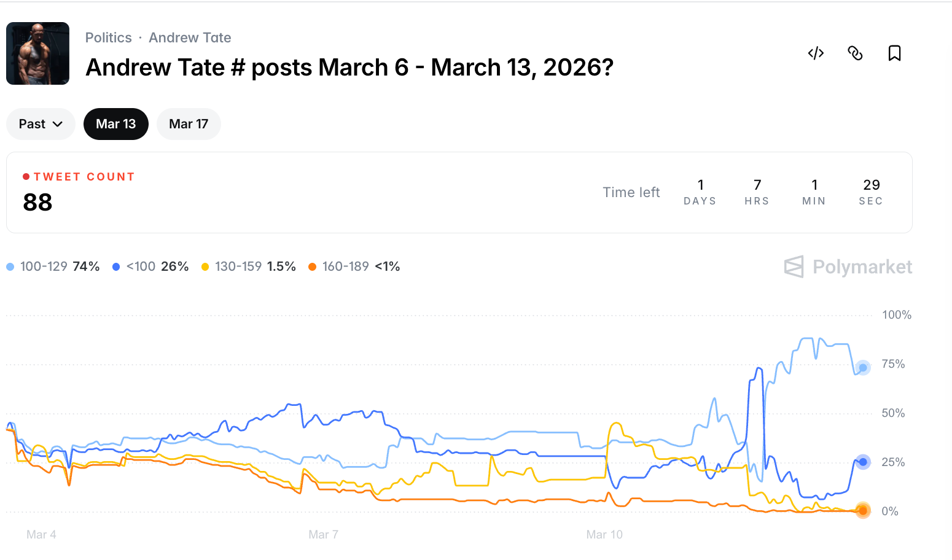Click the 100-129 legend color dot

(10, 266)
